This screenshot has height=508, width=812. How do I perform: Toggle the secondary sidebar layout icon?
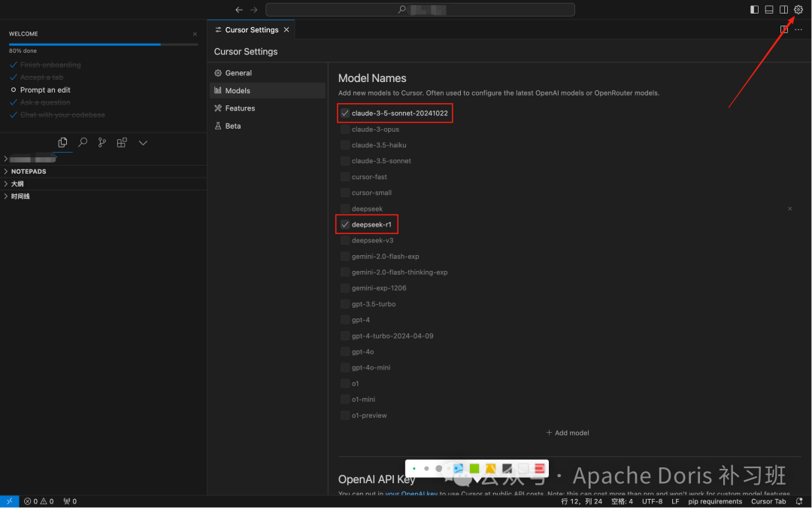coord(783,9)
